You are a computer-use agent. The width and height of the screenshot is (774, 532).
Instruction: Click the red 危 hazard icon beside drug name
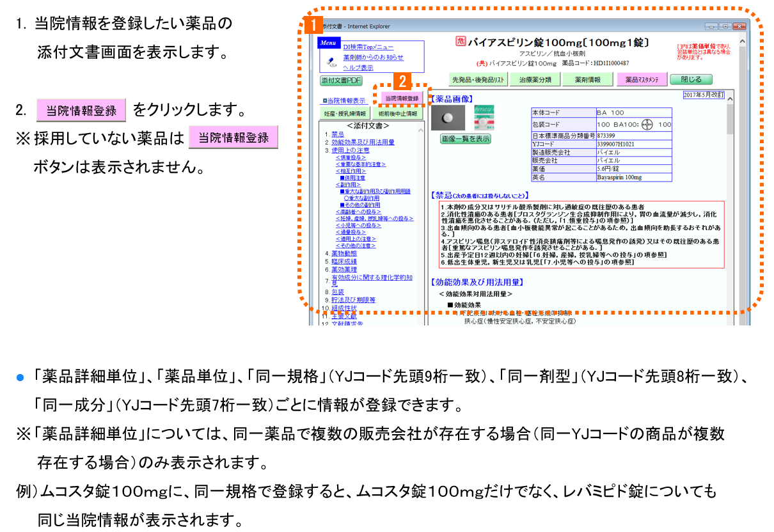tap(460, 42)
